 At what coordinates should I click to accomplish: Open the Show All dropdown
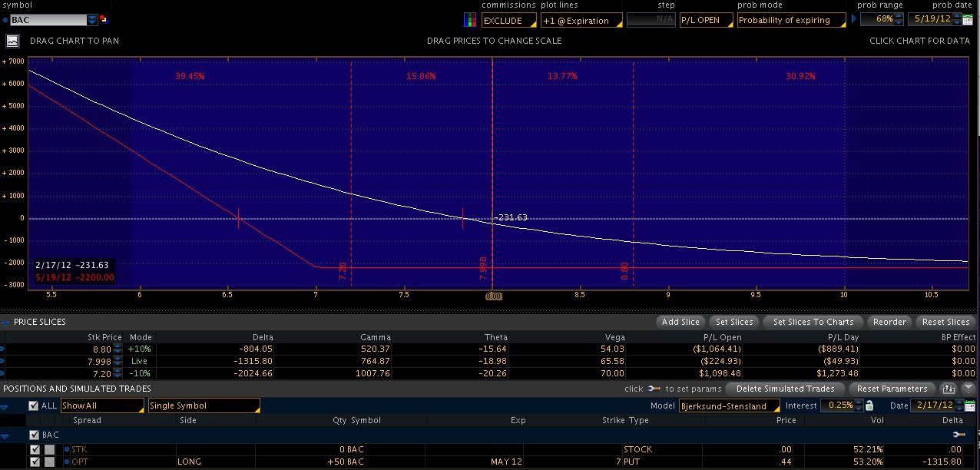pyautogui.click(x=102, y=405)
